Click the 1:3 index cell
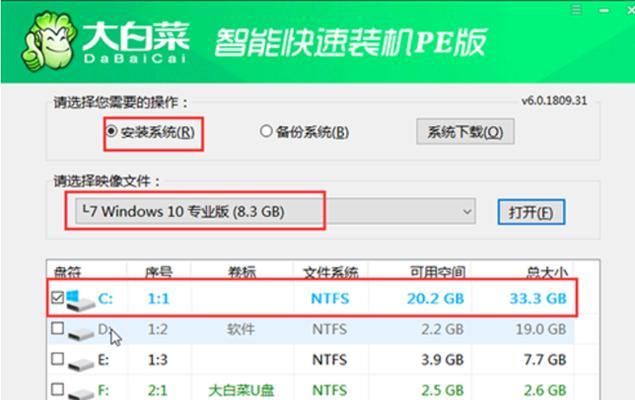635x400 pixels. tap(158, 360)
